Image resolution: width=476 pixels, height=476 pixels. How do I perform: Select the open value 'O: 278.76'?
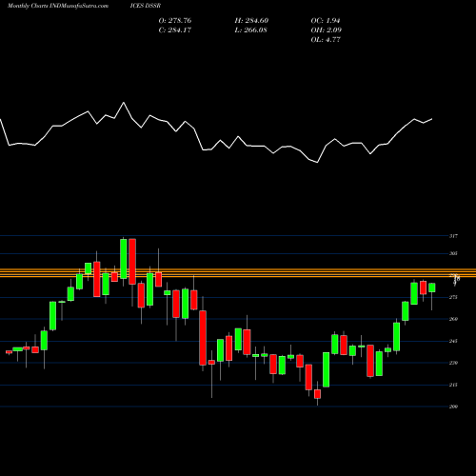tap(175, 21)
